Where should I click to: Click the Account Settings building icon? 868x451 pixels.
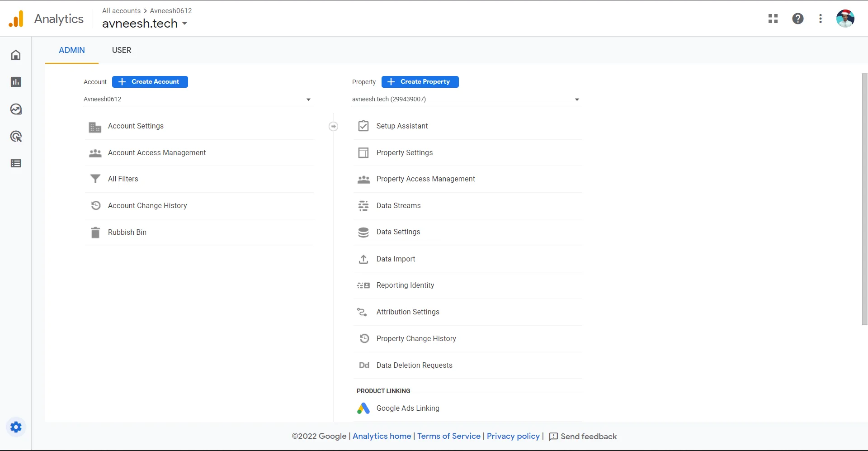pos(95,127)
